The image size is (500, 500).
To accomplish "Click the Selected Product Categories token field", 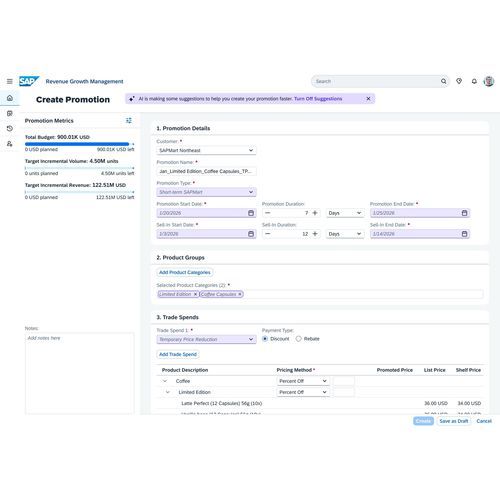I will coord(320,294).
